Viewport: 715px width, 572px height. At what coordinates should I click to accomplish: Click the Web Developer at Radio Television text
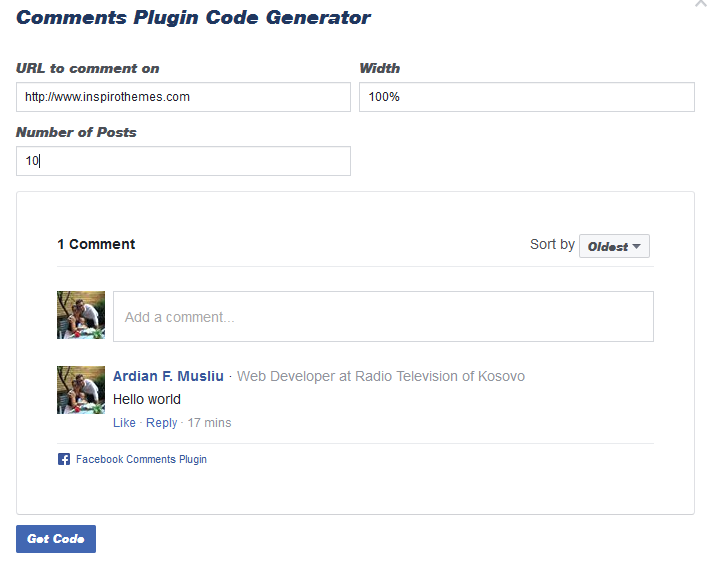pyautogui.click(x=380, y=377)
